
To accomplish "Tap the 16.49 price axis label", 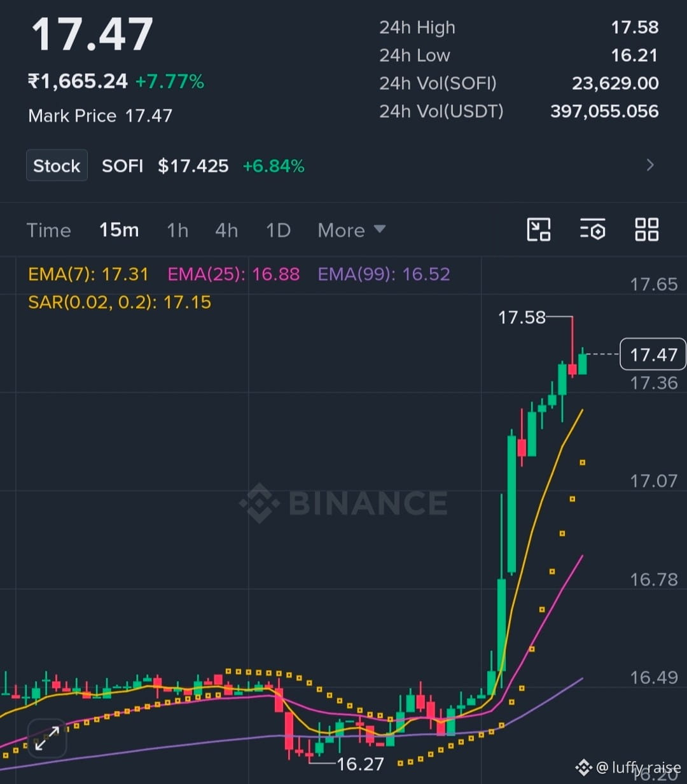I will (x=653, y=678).
